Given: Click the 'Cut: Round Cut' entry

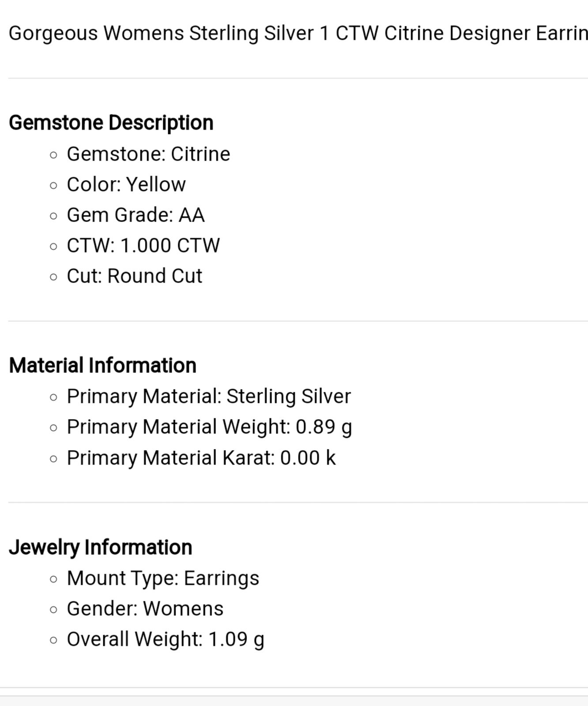Looking at the screenshot, I should [x=135, y=276].
